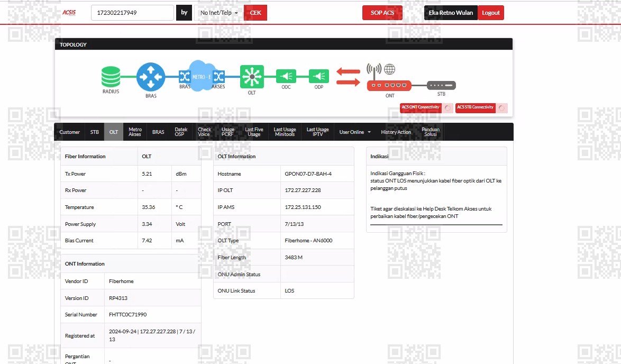The height and width of the screenshot is (364, 621).
Task: Click the Bias Current value 7.42
Action: click(x=147, y=240)
